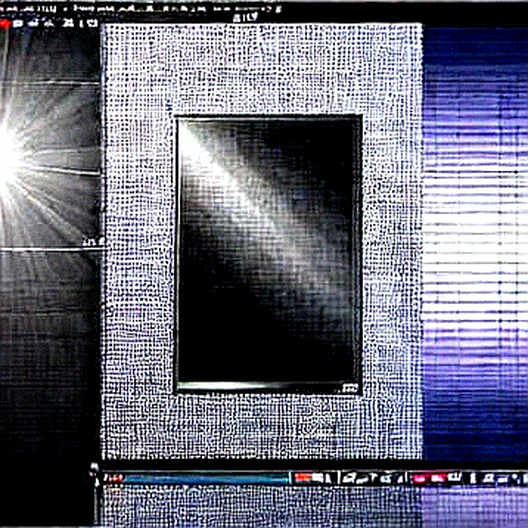Click the striped purple panel on the right
Image resolution: width=528 pixels, height=528 pixels.
coord(475,242)
